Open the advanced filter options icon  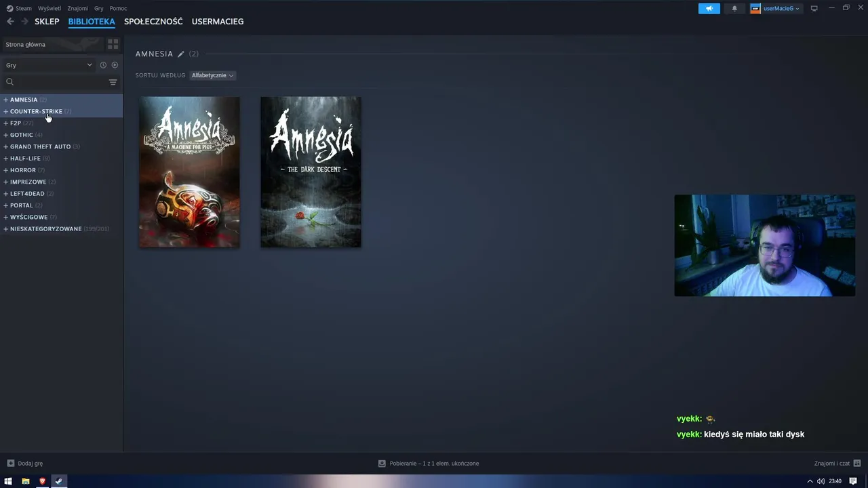pyautogui.click(x=113, y=82)
